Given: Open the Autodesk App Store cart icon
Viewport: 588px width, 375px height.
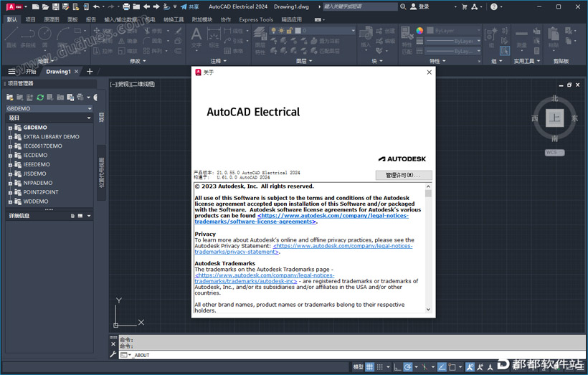Looking at the screenshot, I should (x=464, y=6).
